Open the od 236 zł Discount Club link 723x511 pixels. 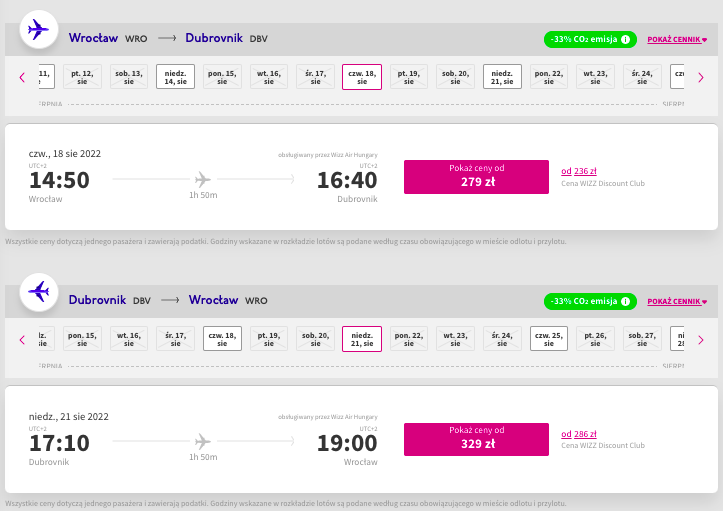(x=579, y=171)
